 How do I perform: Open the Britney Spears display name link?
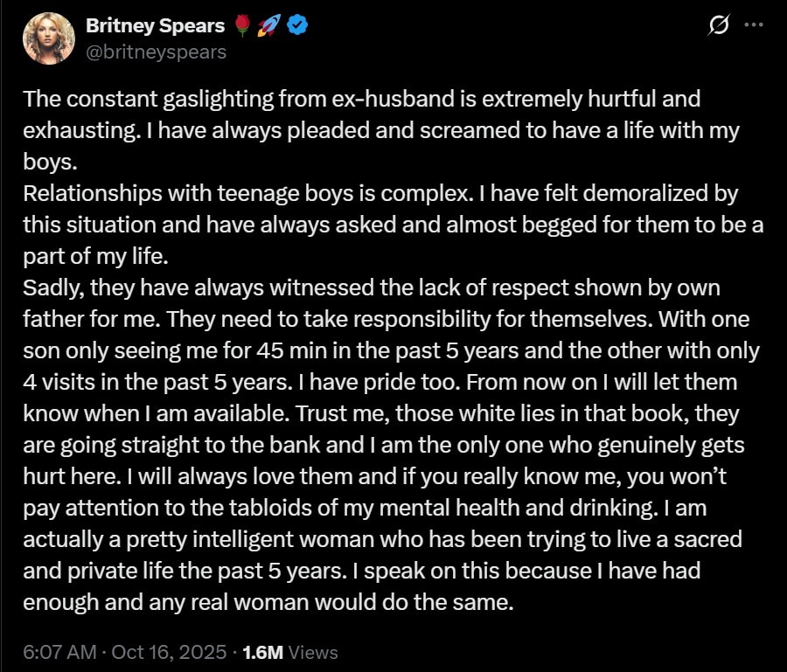click(x=155, y=26)
